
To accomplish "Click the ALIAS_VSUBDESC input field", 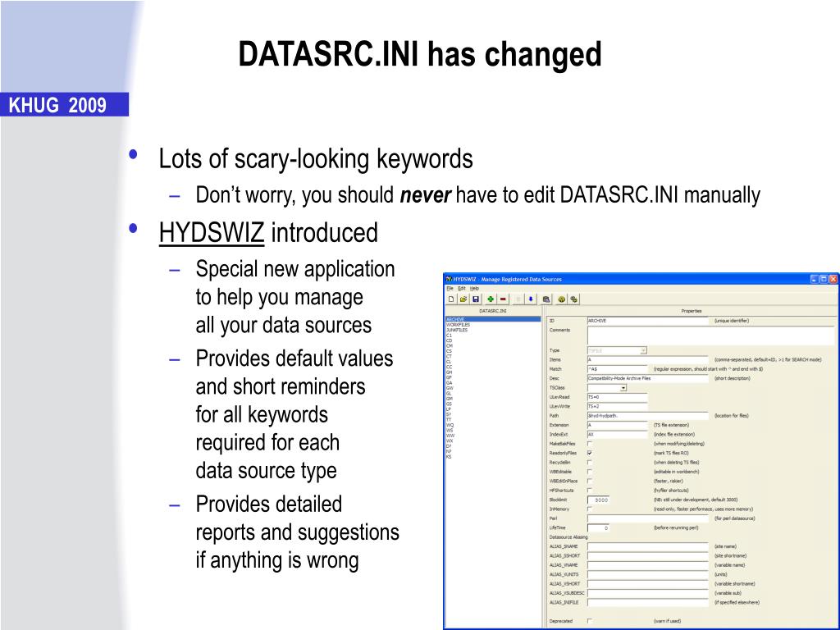I will [648, 593].
